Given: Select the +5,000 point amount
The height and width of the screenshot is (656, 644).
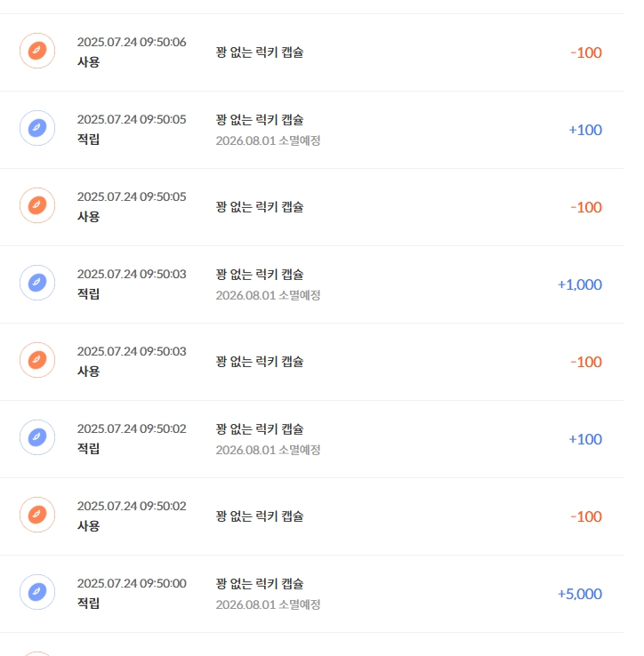Looking at the screenshot, I should (580, 594).
